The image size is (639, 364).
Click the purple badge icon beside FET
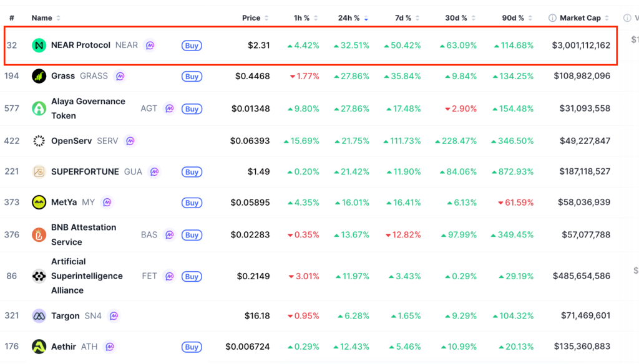click(170, 277)
